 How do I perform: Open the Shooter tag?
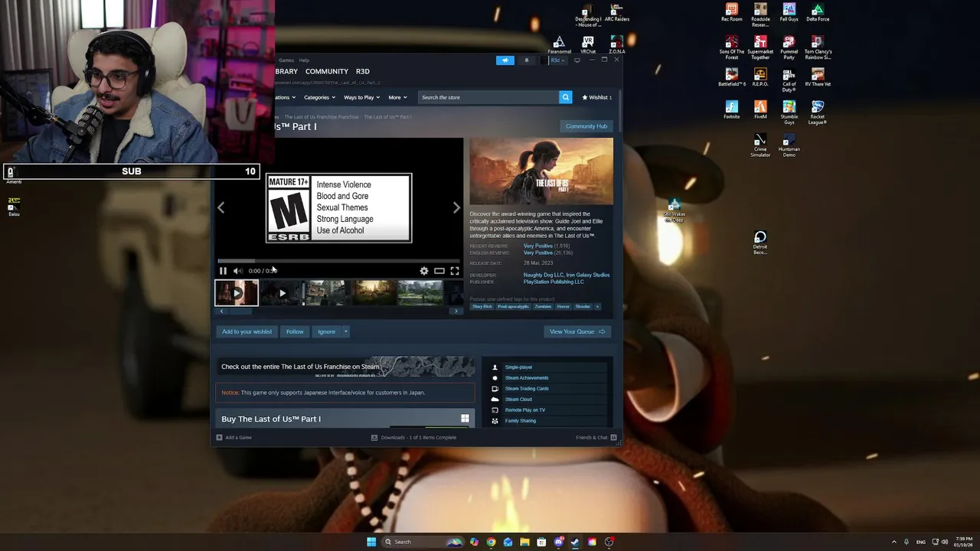(x=583, y=306)
